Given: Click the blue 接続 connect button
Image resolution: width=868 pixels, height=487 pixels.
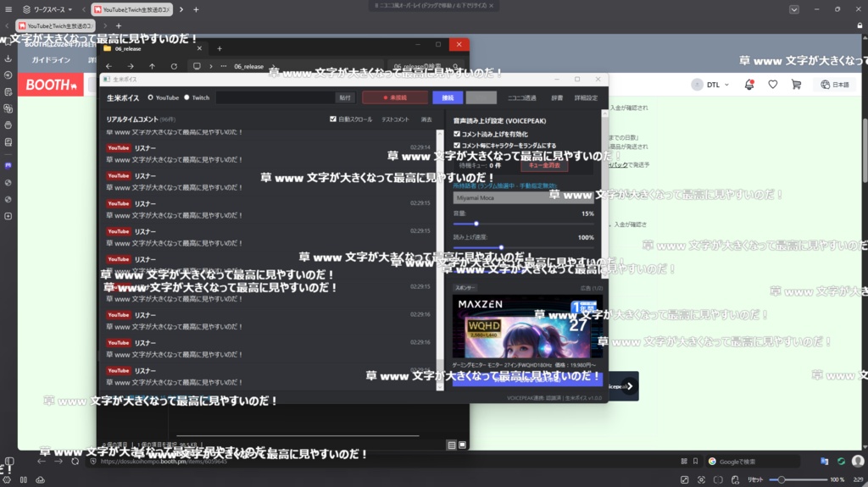Looking at the screenshot, I should pyautogui.click(x=448, y=98).
